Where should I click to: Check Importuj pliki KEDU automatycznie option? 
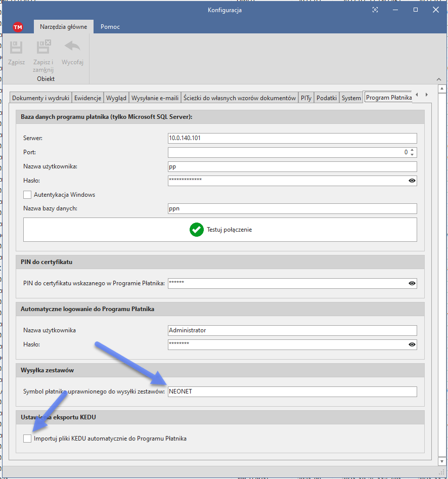pos(27,439)
